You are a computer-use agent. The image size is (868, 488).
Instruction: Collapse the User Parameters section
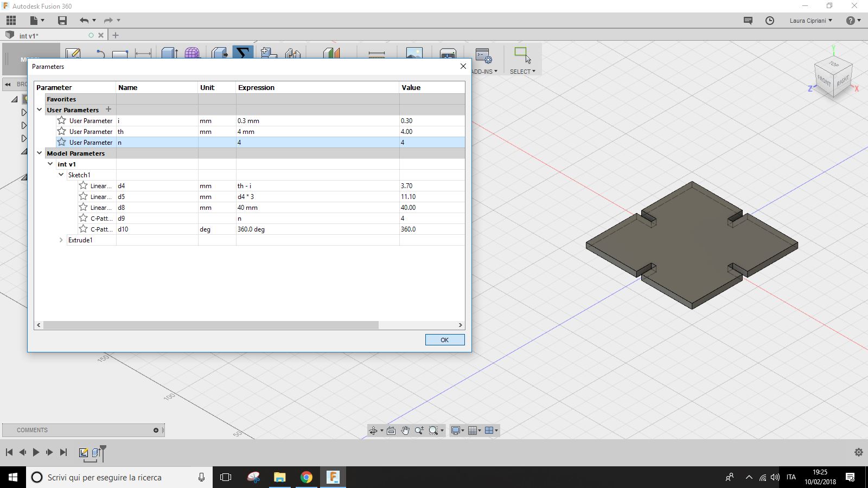click(x=40, y=110)
